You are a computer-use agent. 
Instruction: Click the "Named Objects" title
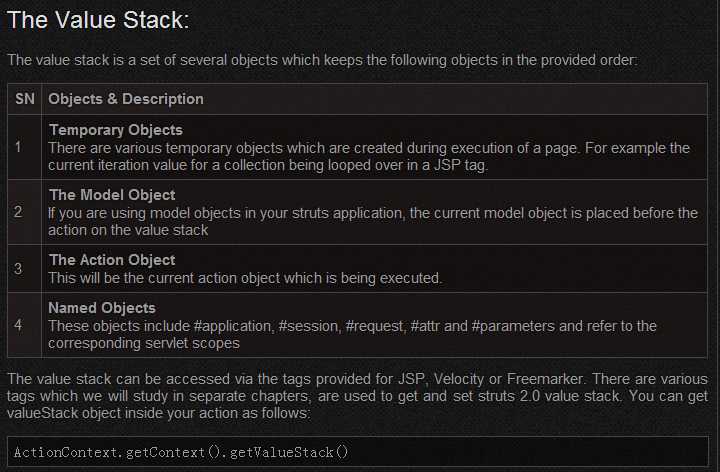click(102, 308)
